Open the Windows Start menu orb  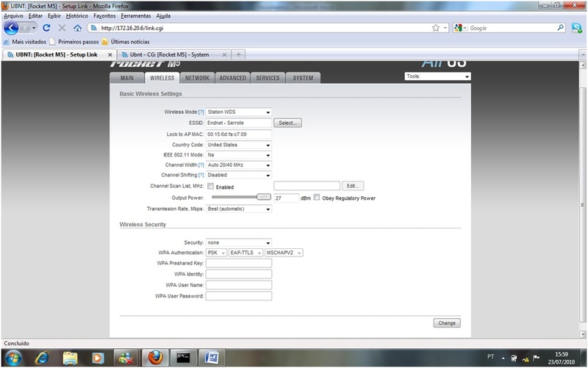pyautogui.click(x=13, y=358)
